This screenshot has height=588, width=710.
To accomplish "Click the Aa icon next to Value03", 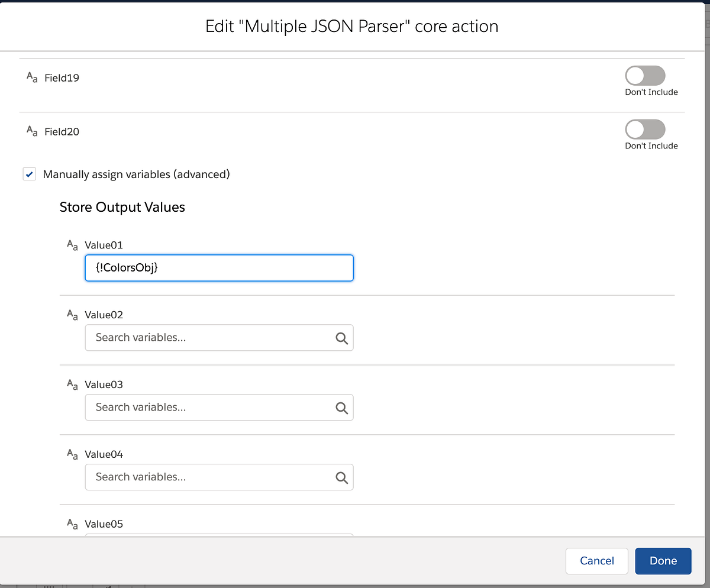I will (72, 384).
